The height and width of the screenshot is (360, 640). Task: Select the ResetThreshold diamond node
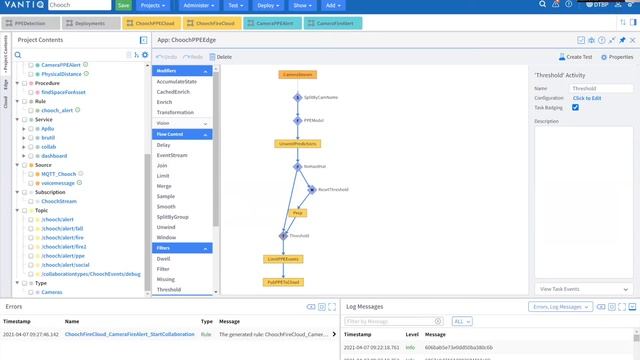click(312, 189)
